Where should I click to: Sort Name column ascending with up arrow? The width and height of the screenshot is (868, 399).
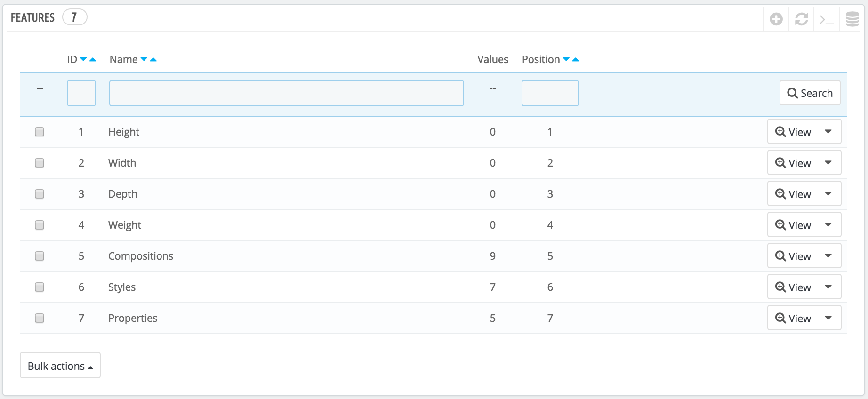coord(153,59)
